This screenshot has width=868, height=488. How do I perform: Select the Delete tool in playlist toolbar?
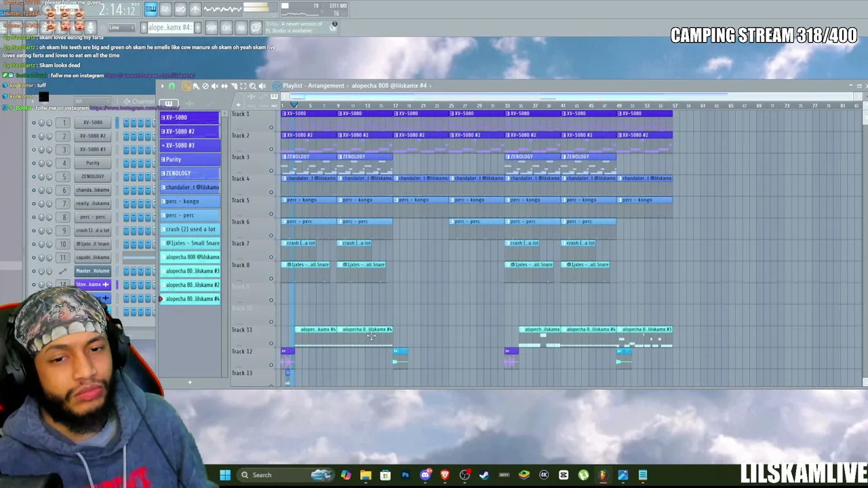[205, 86]
